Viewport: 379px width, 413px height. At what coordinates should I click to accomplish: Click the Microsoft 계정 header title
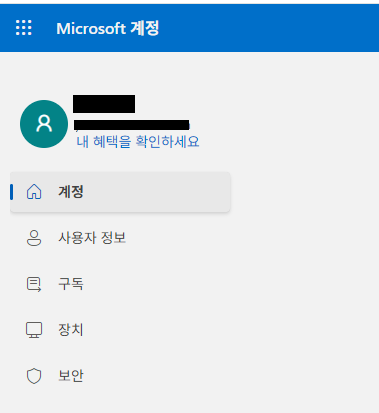pos(108,28)
